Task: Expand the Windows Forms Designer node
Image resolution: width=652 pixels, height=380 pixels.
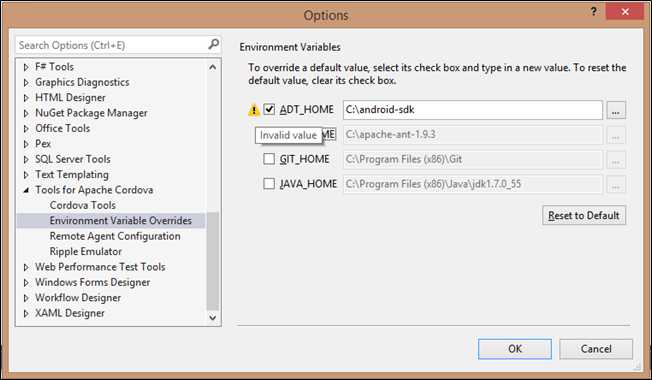Action: [x=26, y=282]
